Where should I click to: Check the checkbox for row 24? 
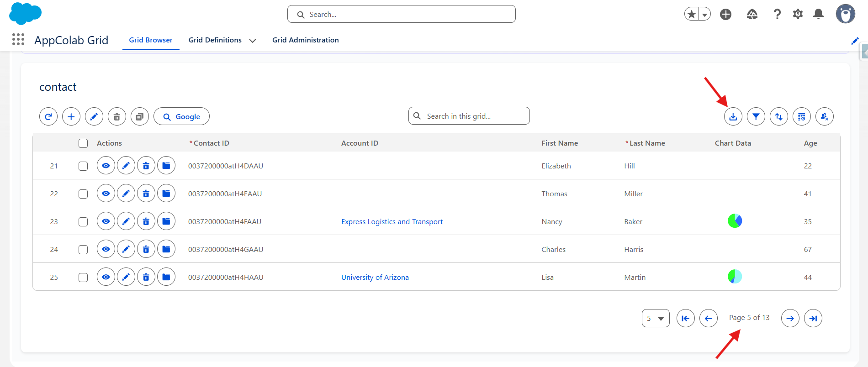tap(83, 250)
